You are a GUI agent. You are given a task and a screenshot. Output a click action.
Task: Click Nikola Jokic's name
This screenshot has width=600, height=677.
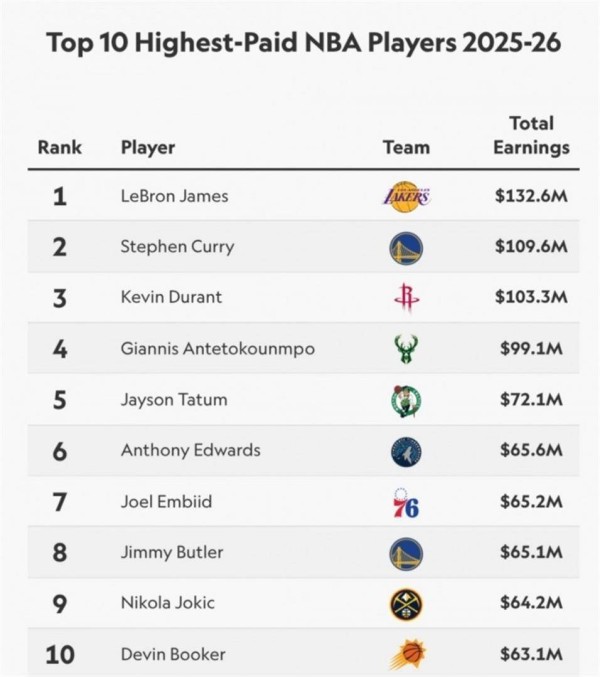[x=167, y=604]
